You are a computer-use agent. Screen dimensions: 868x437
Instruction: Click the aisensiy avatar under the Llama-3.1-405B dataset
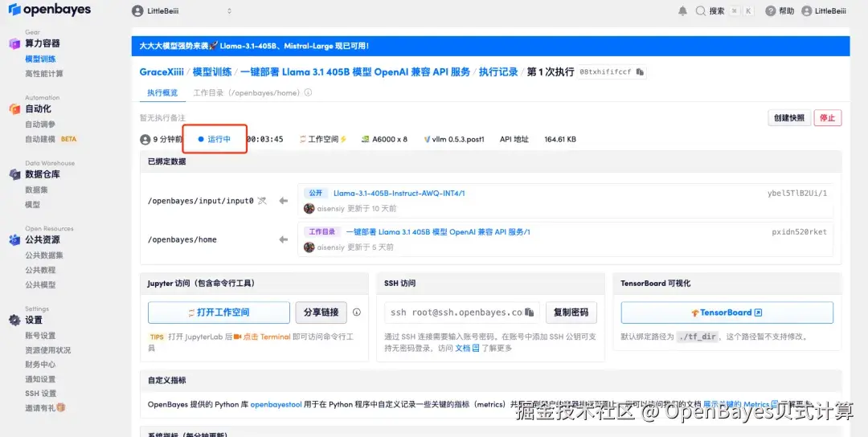pyautogui.click(x=309, y=209)
